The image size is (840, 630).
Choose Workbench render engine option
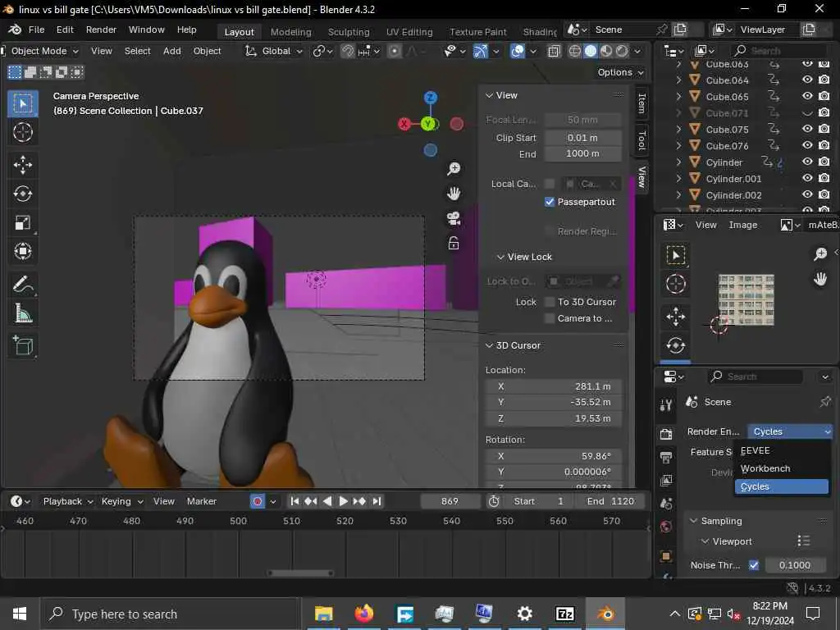(782, 468)
